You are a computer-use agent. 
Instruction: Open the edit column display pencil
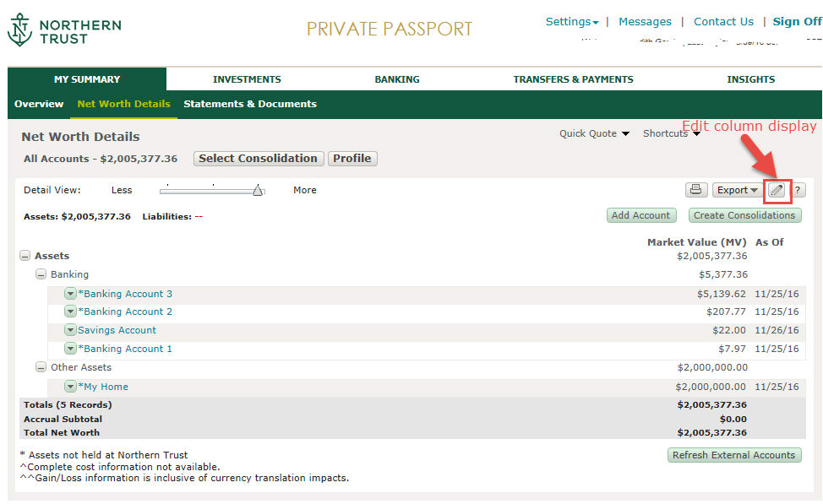point(777,190)
